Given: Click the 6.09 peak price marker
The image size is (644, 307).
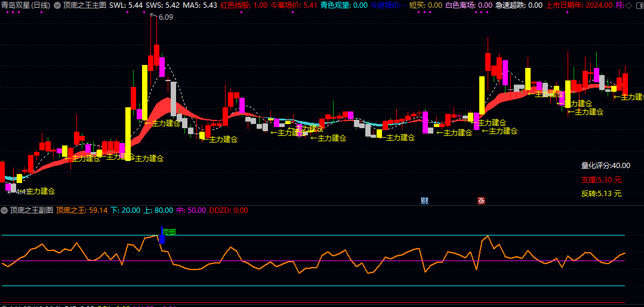Looking at the screenshot, I should 165,17.
